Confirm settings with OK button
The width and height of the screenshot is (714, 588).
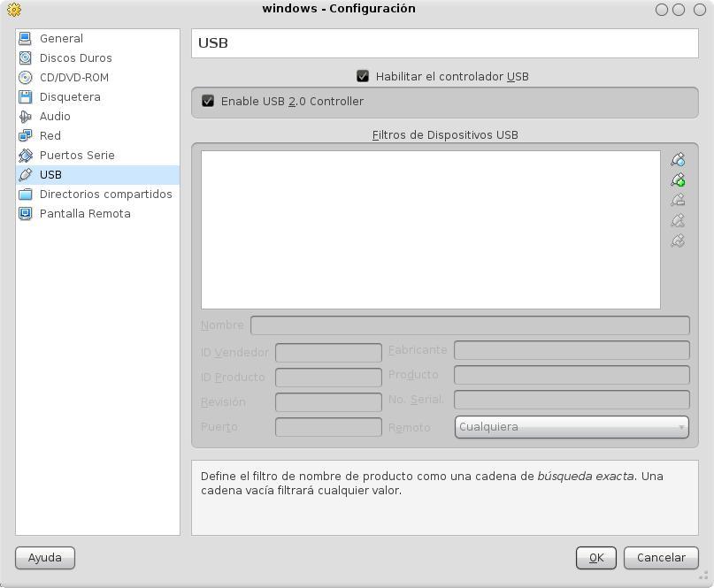tap(596, 558)
